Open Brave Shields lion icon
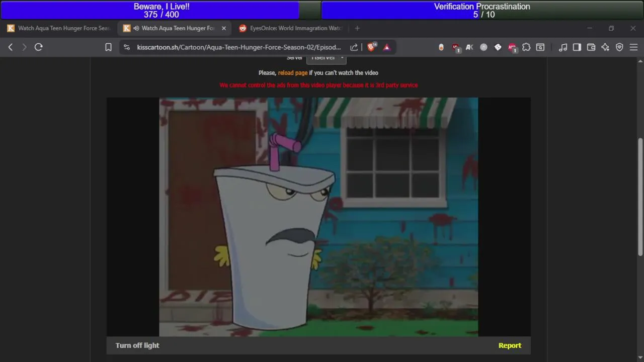Screen dimensions: 644x362 372,47
